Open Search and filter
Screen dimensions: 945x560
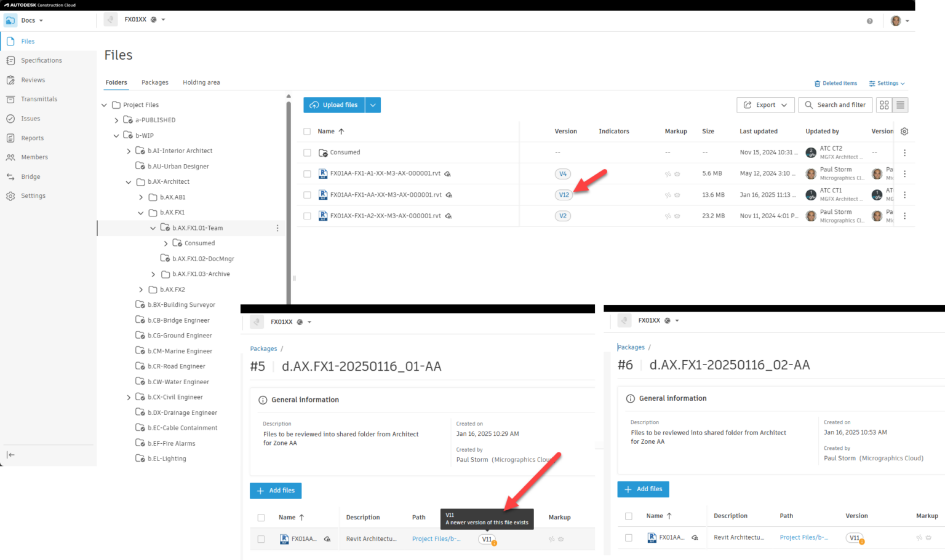(835, 105)
